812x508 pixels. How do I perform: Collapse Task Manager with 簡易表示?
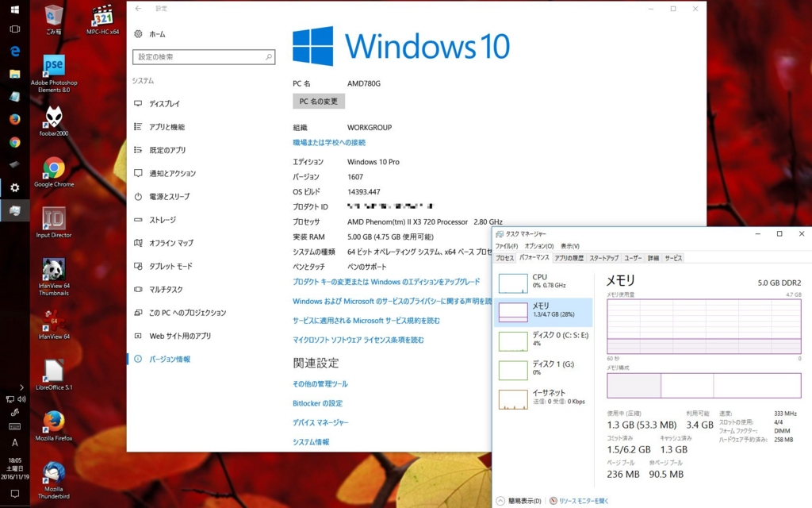(x=519, y=501)
